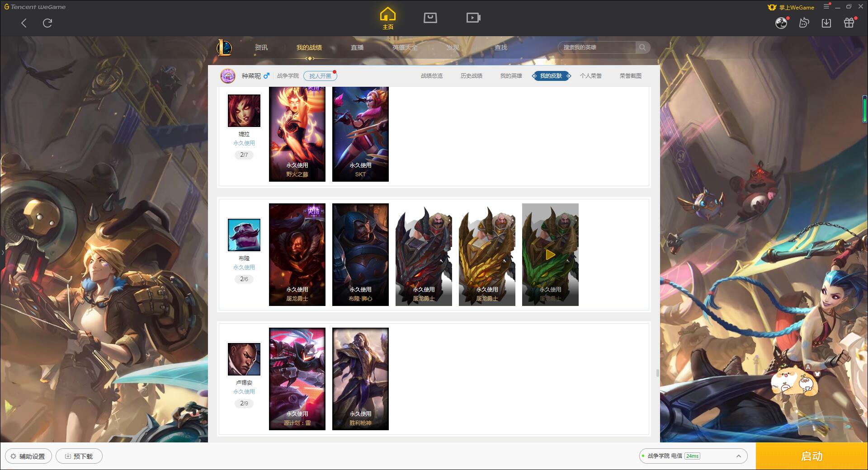
Task: Refresh the page with reload icon
Action: click(x=47, y=23)
